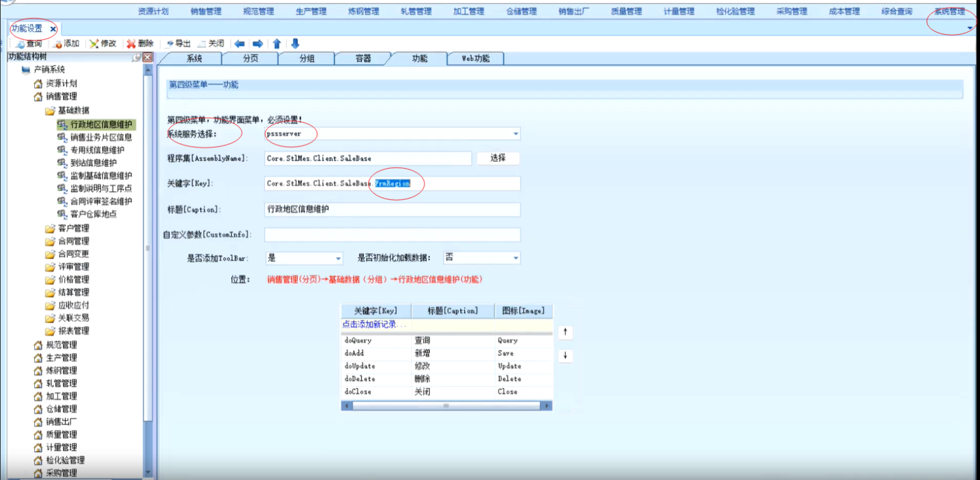980x480 pixels.
Task: Open the 系统服务选择 dropdown showing pssserver
Action: (516, 134)
